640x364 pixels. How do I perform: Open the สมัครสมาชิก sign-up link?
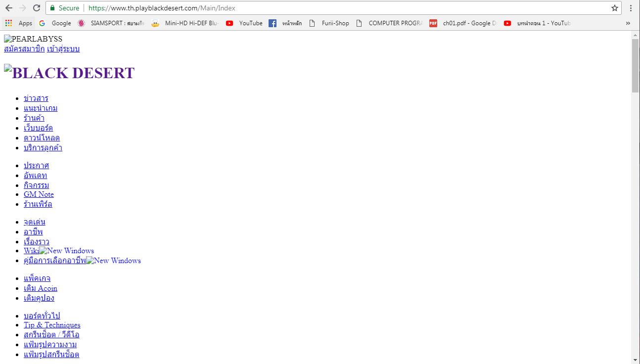24,48
